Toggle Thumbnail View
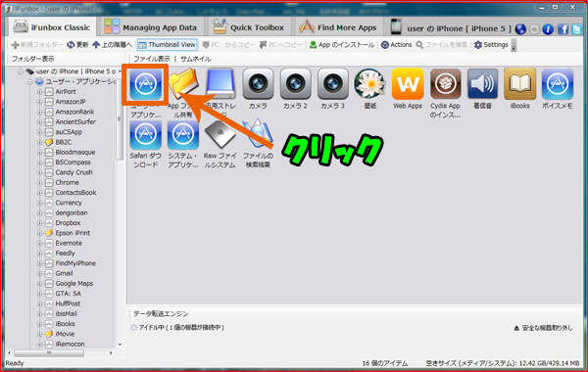This screenshot has width=588, height=372. 168,45
